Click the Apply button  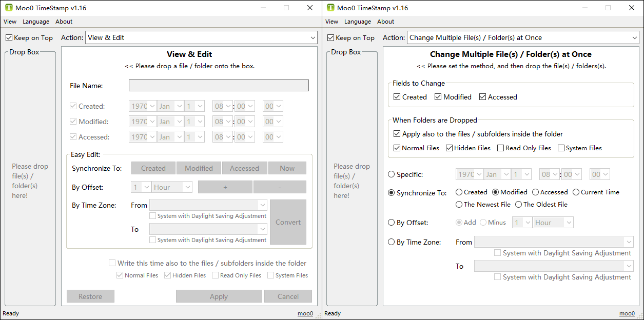point(219,296)
